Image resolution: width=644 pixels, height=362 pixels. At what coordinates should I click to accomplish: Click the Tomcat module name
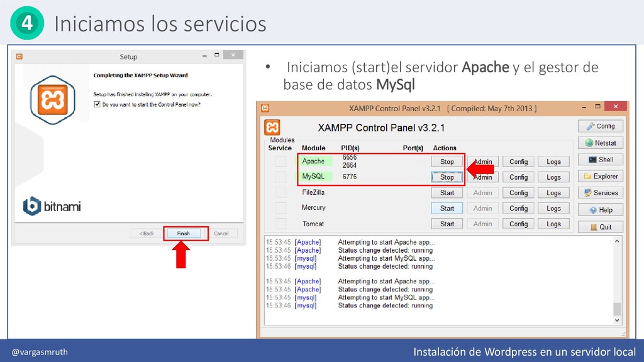tap(313, 224)
